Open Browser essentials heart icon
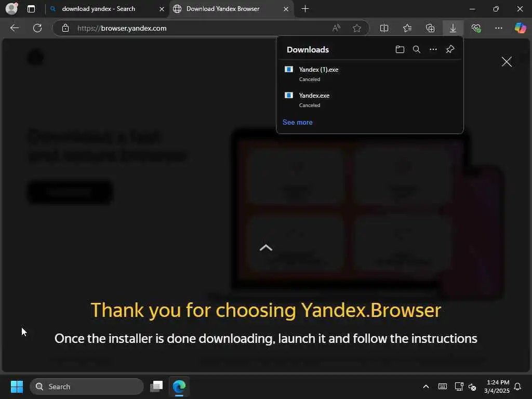532x399 pixels. coord(476,28)
